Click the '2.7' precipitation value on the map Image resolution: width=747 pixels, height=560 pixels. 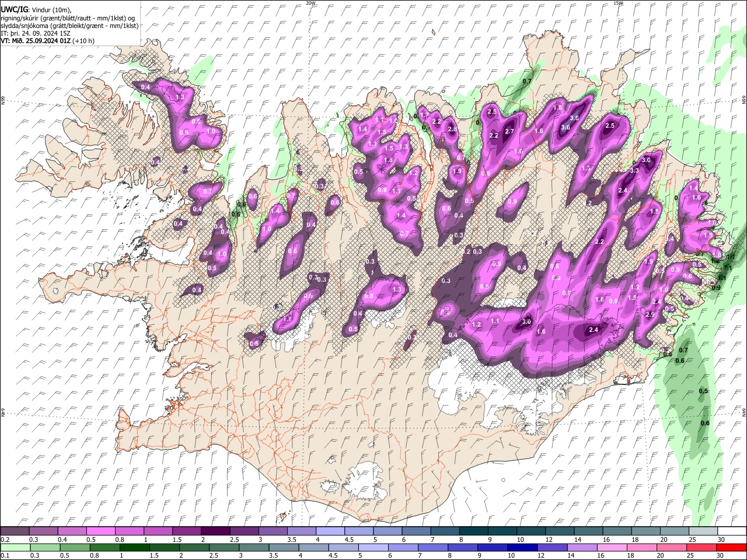[509, 131]
